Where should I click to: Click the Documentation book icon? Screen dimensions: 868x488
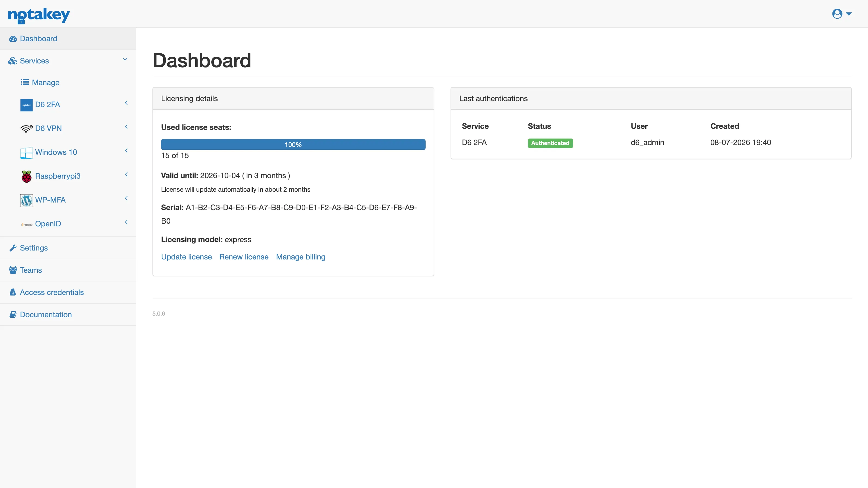pos(13,314)
